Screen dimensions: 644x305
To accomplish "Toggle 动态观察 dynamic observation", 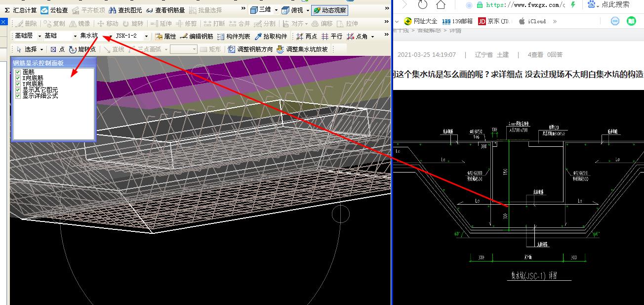I will [x=329, y=10].
